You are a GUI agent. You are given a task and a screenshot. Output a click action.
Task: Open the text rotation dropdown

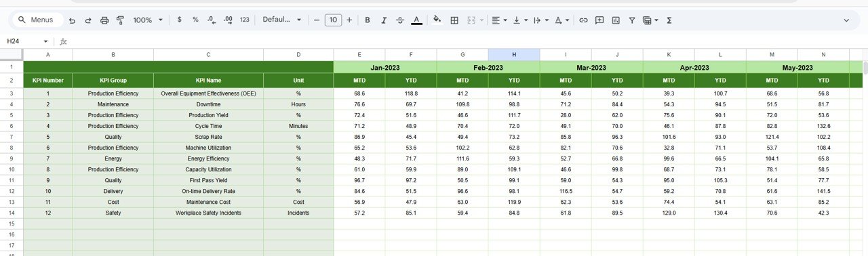click(x=561, y=20)
